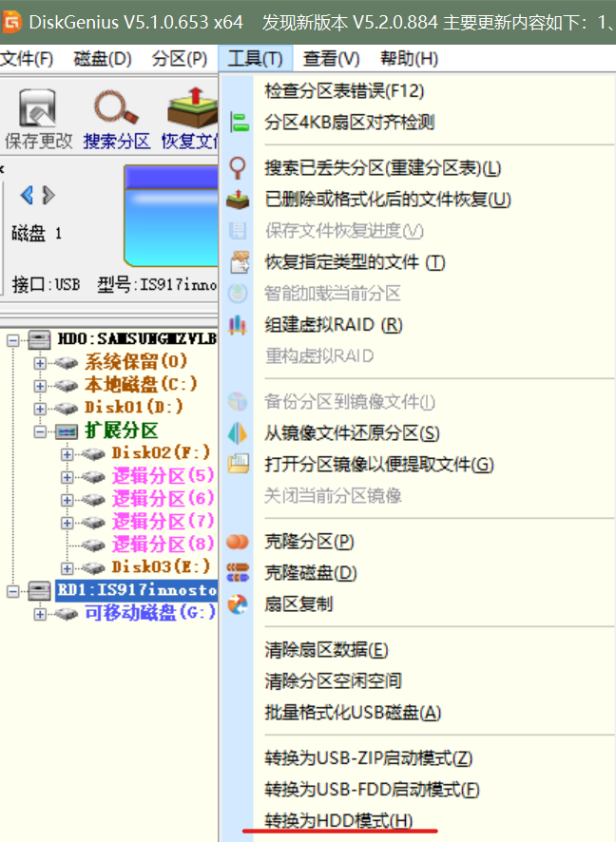Click the Save Changes (保存更改) toolbar icon
The image size is (616, 842).
[x=37, y=108]
